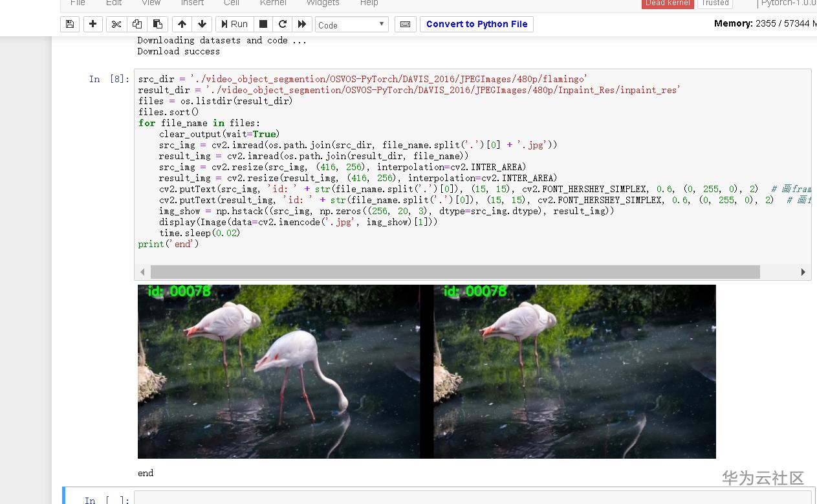Open the Edit menu
The height and width of the screenshot is (504, 817).
114,3
